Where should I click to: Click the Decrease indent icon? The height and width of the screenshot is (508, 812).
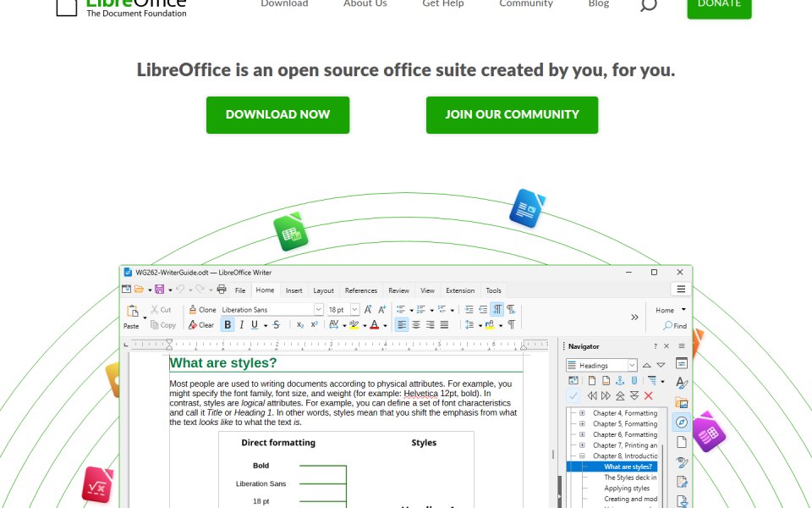[483, 310]
